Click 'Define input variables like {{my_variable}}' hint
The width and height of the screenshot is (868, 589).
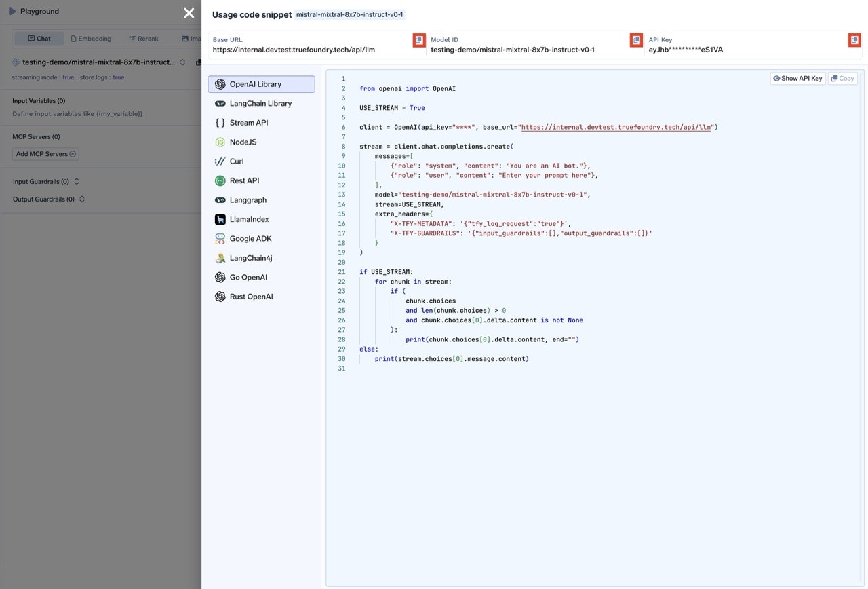(77, 114)
